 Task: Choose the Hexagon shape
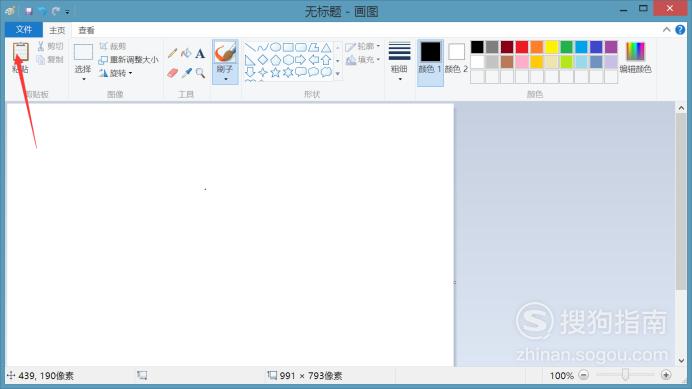[288, 60]
